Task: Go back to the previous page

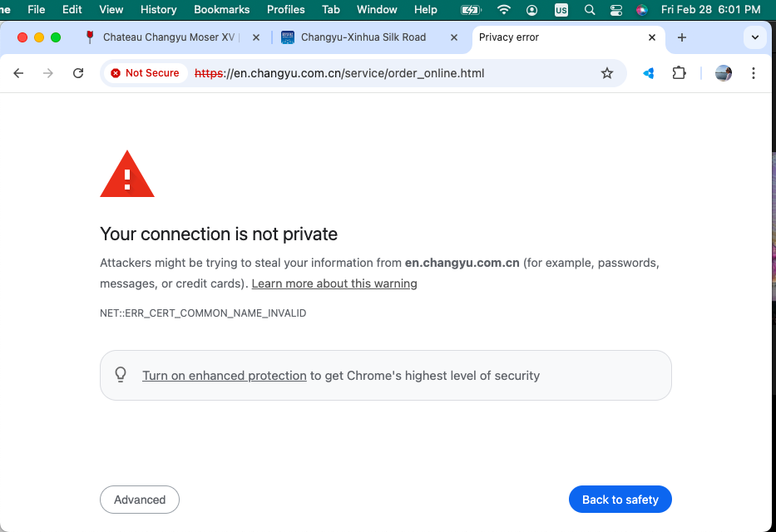Action: pos(18,73)
